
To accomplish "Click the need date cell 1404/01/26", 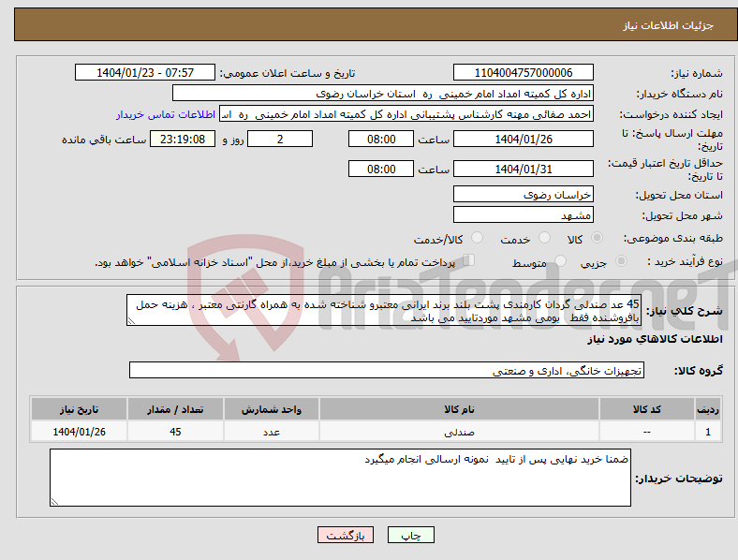I will tap(79, 432).
